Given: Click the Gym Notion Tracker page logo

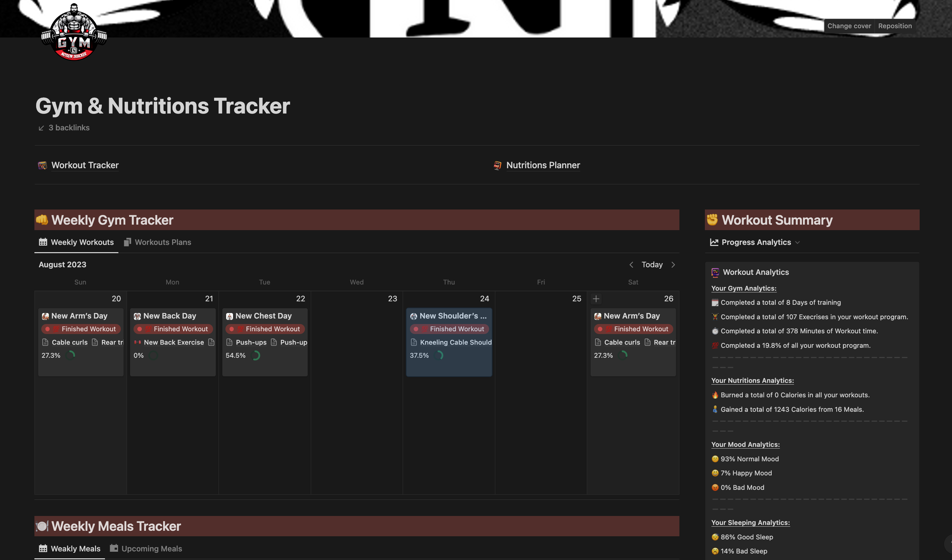Looking at the screenshot, I should pos(74,33).
